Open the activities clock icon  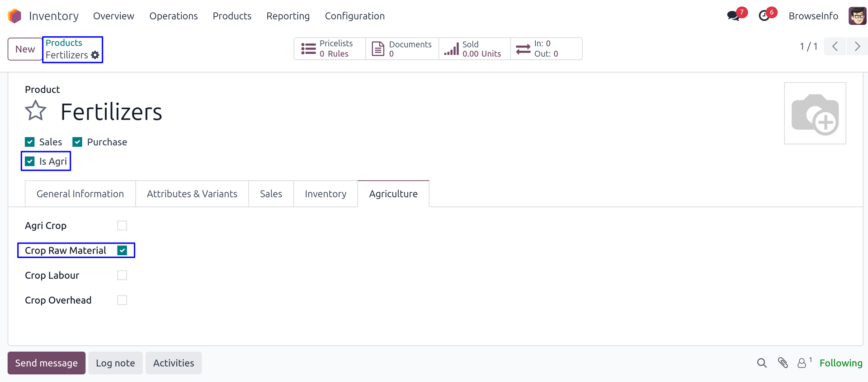[764, 16]
